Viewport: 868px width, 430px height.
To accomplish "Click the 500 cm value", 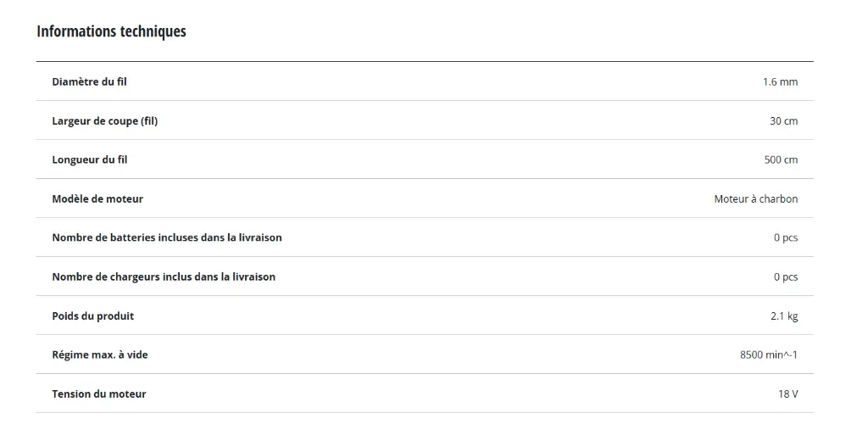I will [781, 160].
